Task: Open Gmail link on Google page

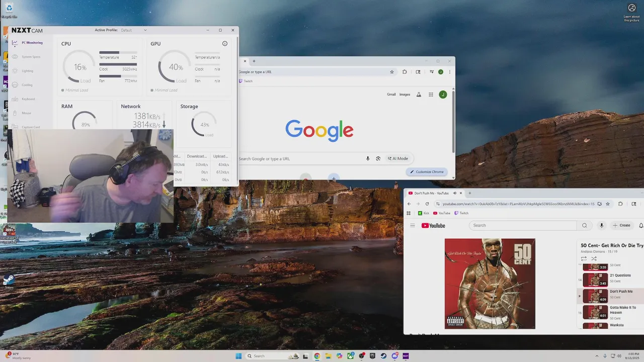Action: click(391, 95)
